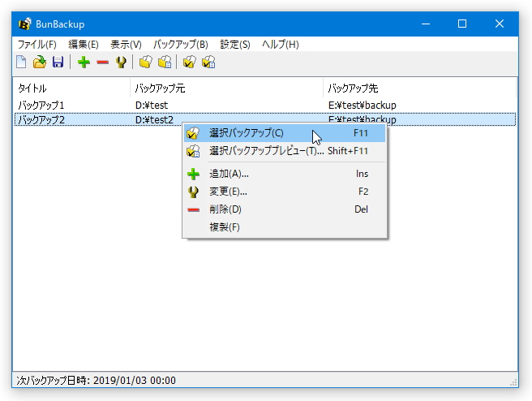Select the バックアップ2 row title
This screenshot has width=532, height=401.
point(41,119)
